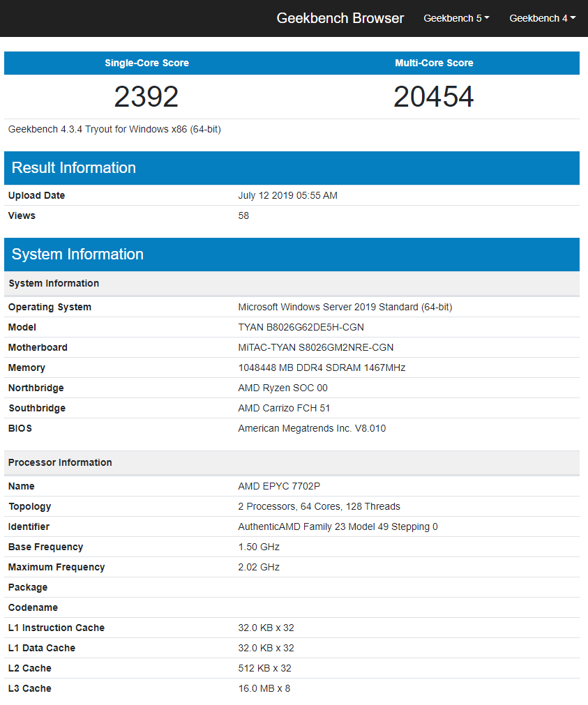Click the upload date July 12 2019 05:55 AM
Screen dimensions: 588x705
[287, 195]
